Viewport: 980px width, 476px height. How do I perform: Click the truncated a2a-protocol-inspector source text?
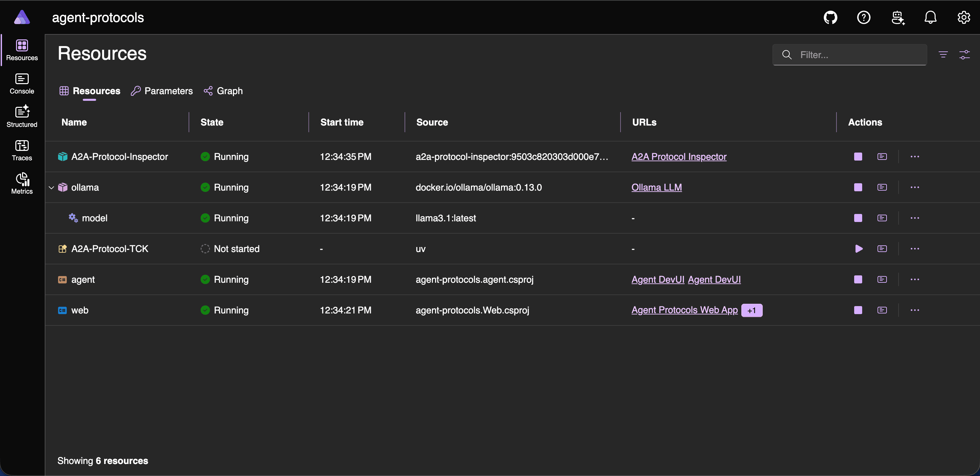point(512,157)
